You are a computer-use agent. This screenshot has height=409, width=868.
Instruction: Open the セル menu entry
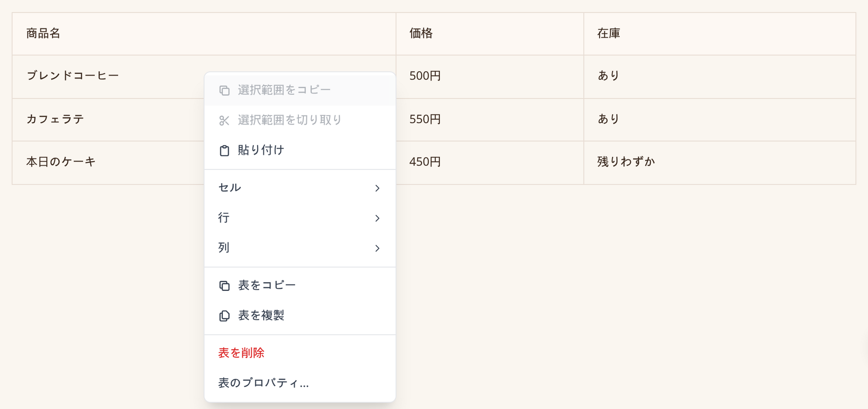[x=300, y=188]
